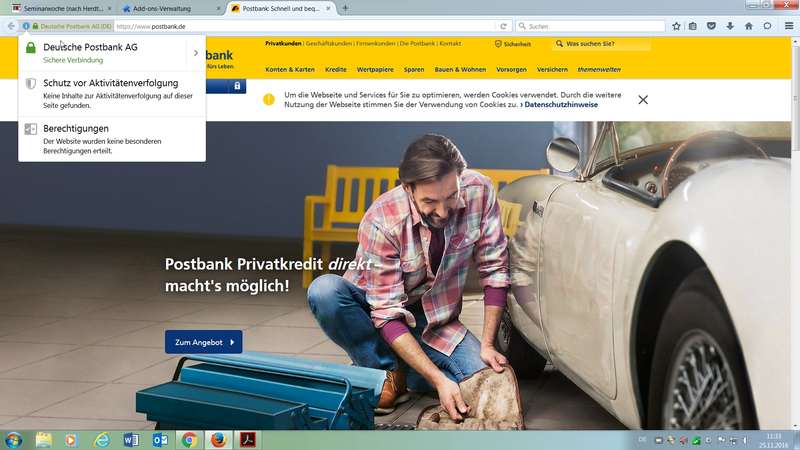
Task: Click the 'Was suchen Sie?' search field
Action: tap(605, 44)
